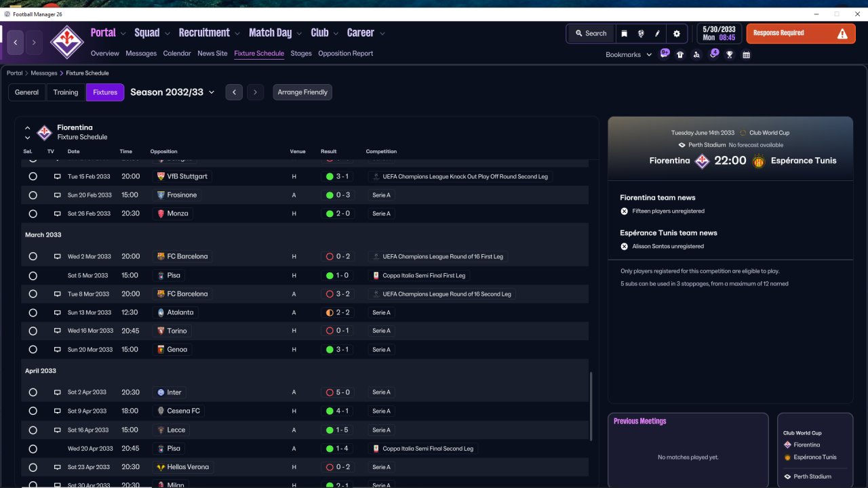Select the Cesena FC fixture radio button
Viewport: 868px width, 488px height.
[x=33, y=411]
